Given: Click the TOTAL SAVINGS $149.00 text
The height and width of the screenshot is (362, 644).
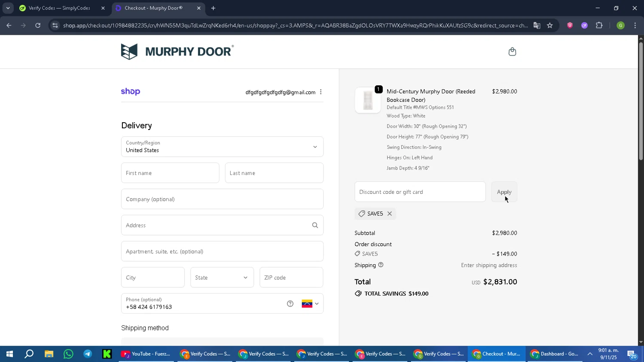Looking at the screenshot, I should [x=396, y=294].
